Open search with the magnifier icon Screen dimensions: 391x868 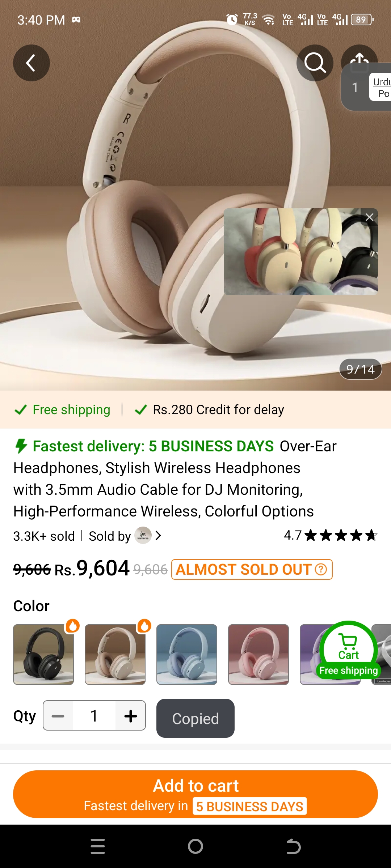tap(315, 63)
